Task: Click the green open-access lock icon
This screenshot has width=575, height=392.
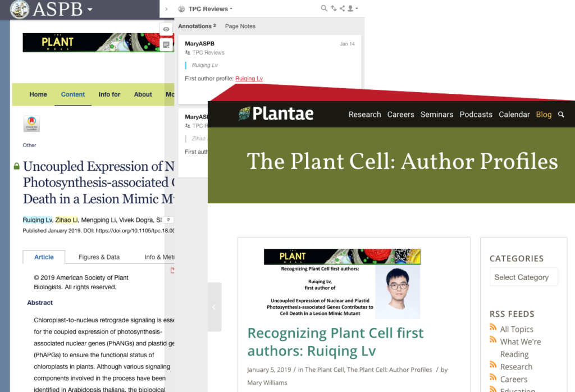Action: 16,166
